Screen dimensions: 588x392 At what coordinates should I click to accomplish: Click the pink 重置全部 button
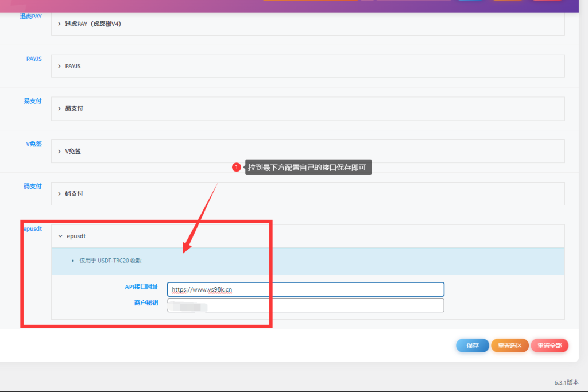pyautogui.click(x=550, y=346)
